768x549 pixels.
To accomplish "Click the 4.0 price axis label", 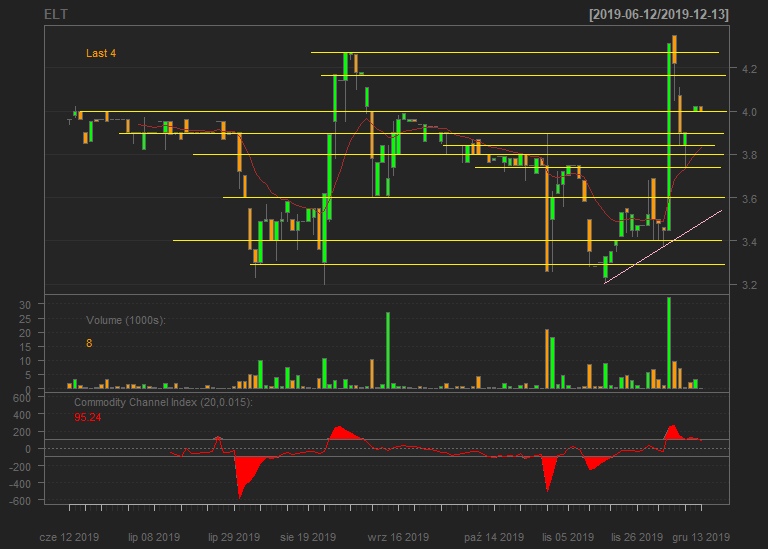I will pos(749,112).
